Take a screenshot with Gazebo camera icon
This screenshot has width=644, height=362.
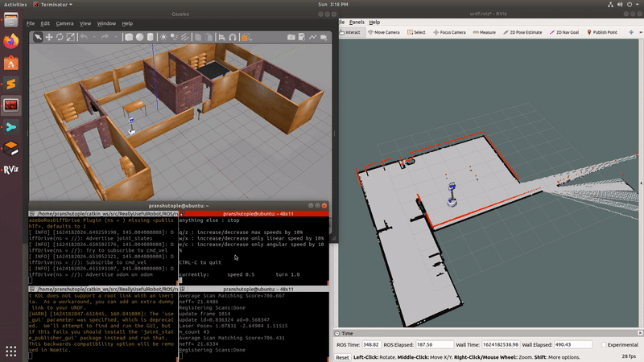click(291, 37)
